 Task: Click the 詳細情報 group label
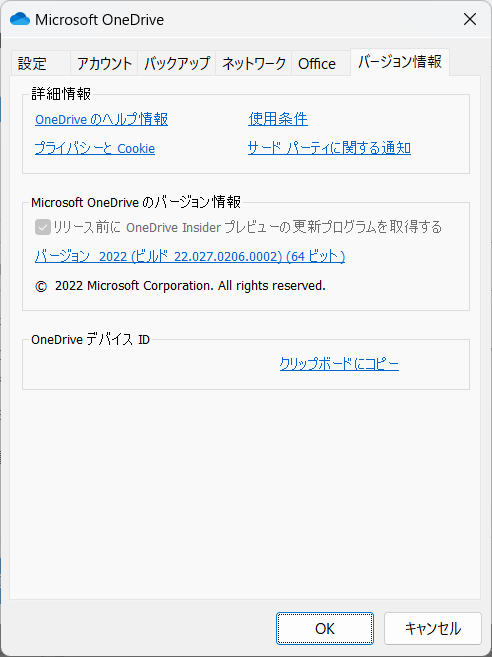[61, 94]
